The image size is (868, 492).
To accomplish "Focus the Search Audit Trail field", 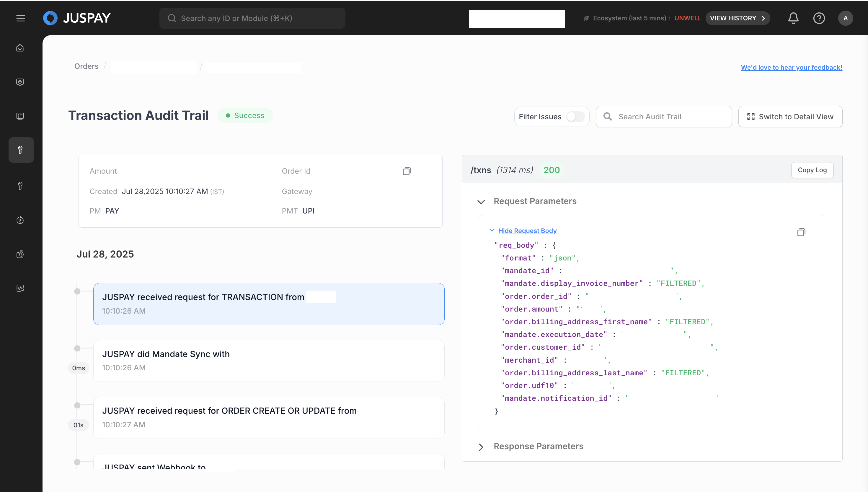I will point(670,117).
